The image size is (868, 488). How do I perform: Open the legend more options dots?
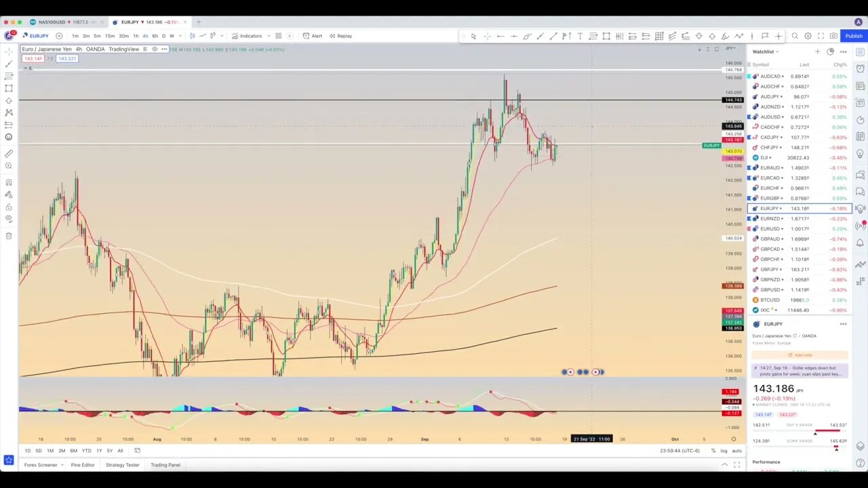coord(164,49)
